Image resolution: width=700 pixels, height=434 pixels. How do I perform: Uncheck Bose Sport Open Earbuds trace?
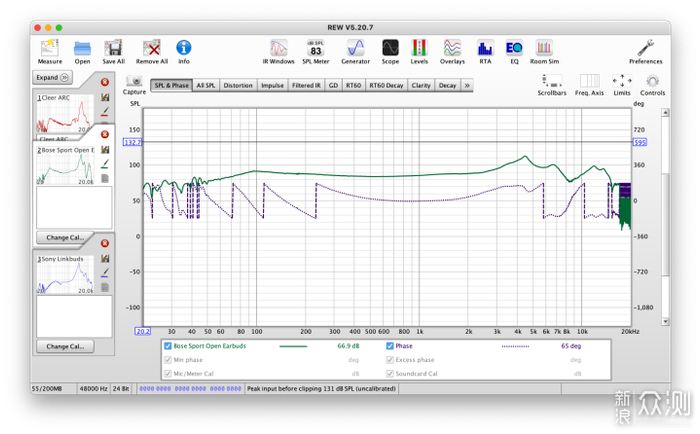[168, 346]
